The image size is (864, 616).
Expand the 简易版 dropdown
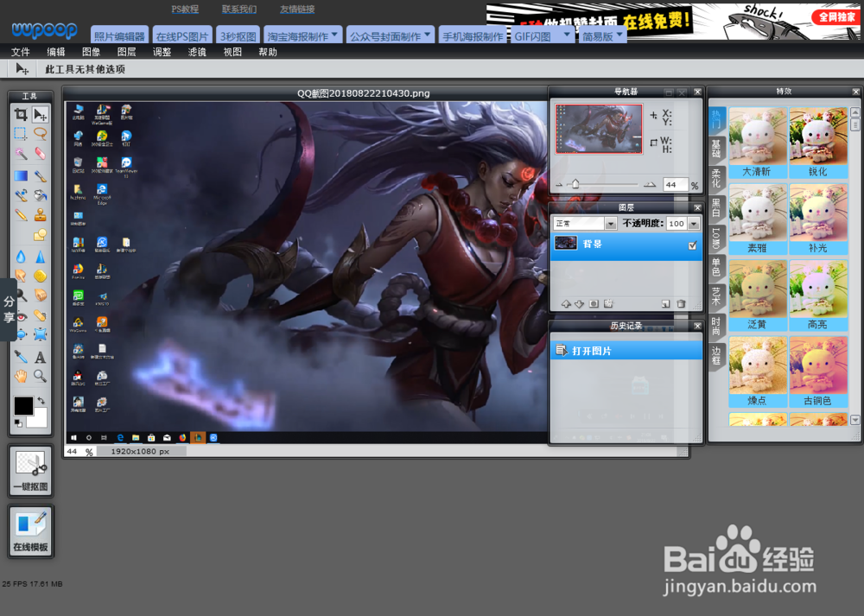(619, 35)
